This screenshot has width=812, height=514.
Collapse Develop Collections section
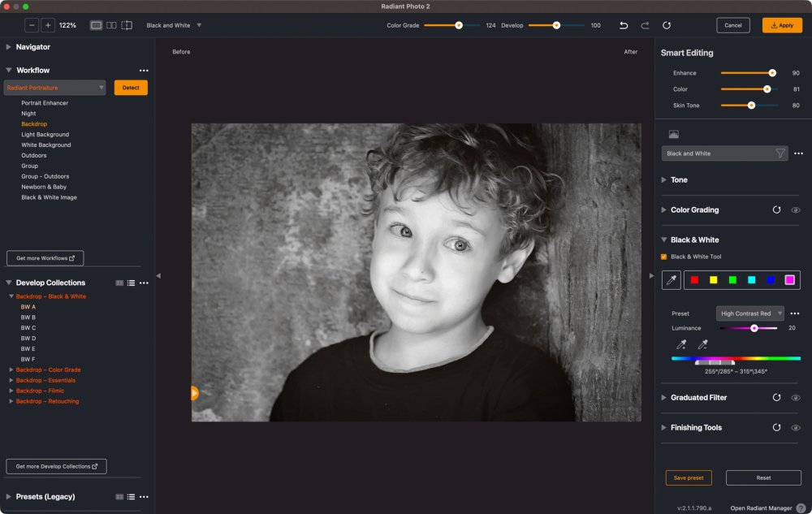coord(8,283)
